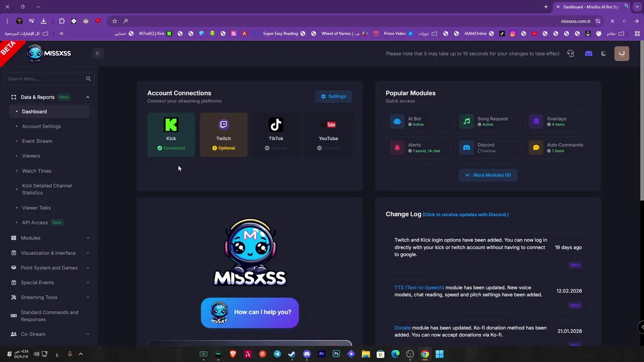Click the headset support icon in header
Viewport: 644px width, 362px height.
coord(571,53)
